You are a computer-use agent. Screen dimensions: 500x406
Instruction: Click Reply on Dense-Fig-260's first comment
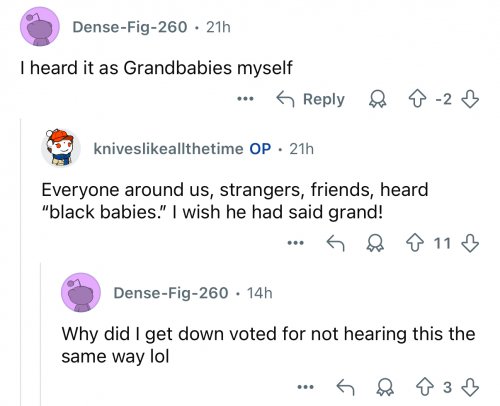click(x=311, y=99)
